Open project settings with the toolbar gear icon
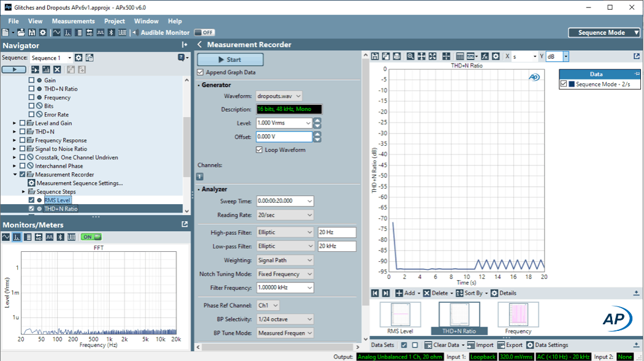Viewport: 644px width, 361px height. click(42, 32)
